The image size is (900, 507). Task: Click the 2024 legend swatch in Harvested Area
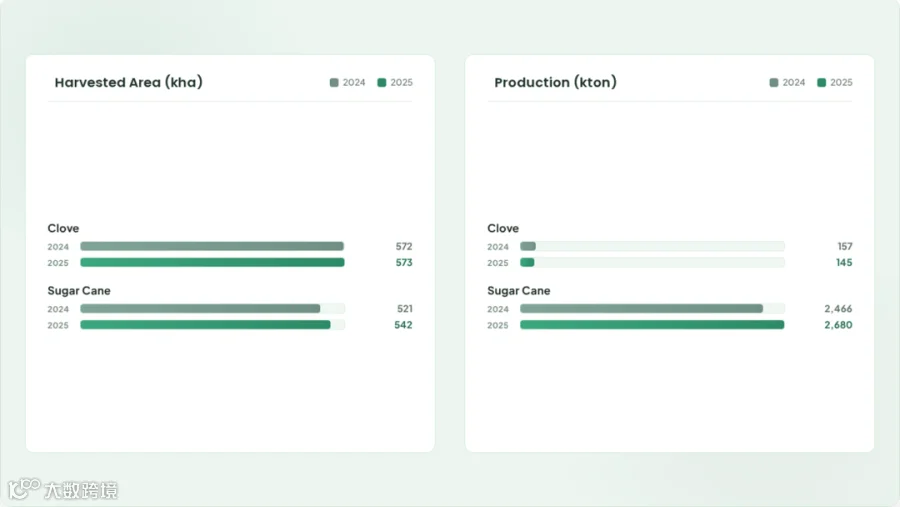tap(334, 83)
